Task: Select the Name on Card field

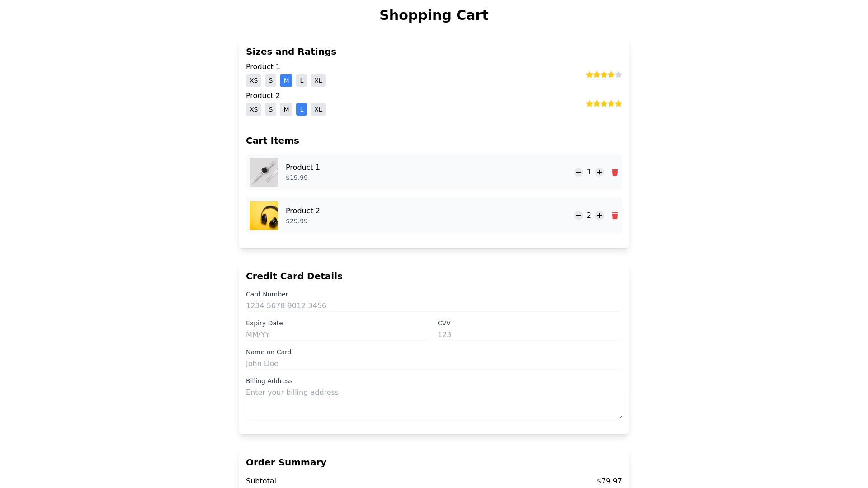Action: tap(434, 364)
